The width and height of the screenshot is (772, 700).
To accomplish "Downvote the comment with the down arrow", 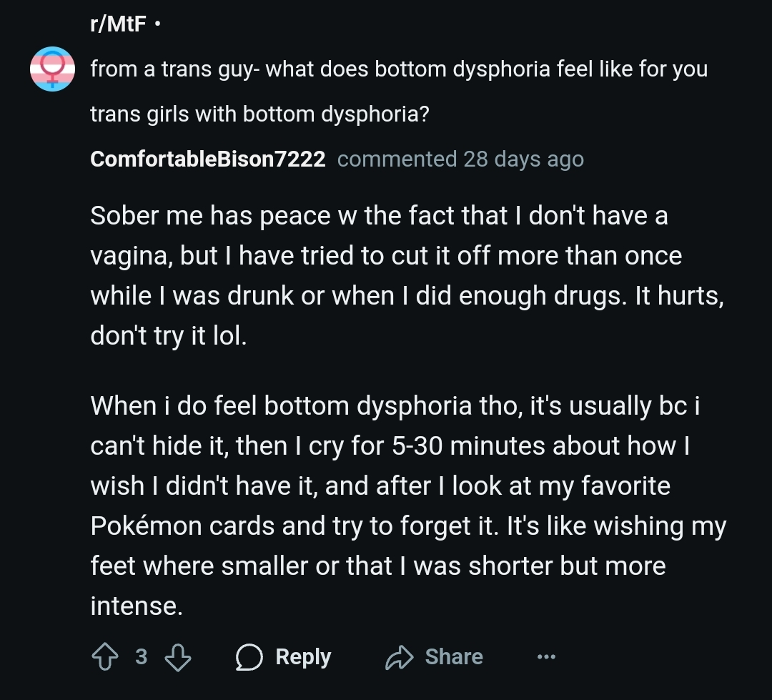I will coord(177,657).
